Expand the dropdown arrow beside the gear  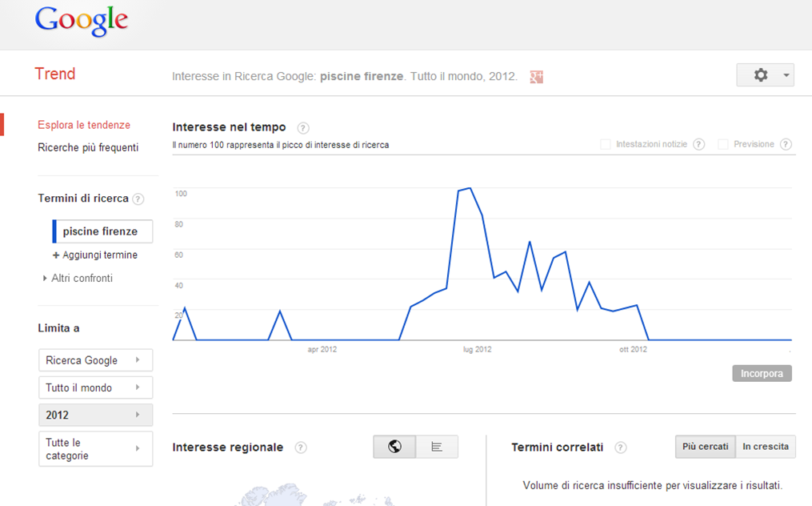(x=786, y=75)
